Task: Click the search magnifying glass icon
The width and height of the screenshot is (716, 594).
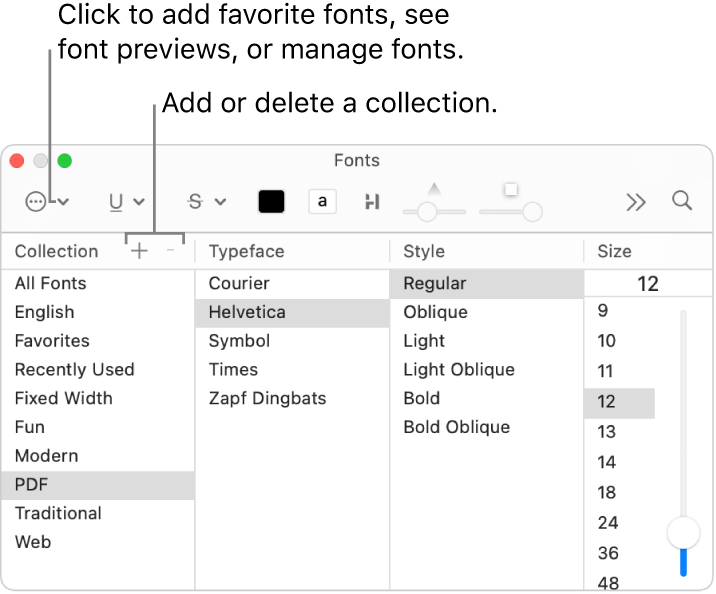Action: click(682, 201)
